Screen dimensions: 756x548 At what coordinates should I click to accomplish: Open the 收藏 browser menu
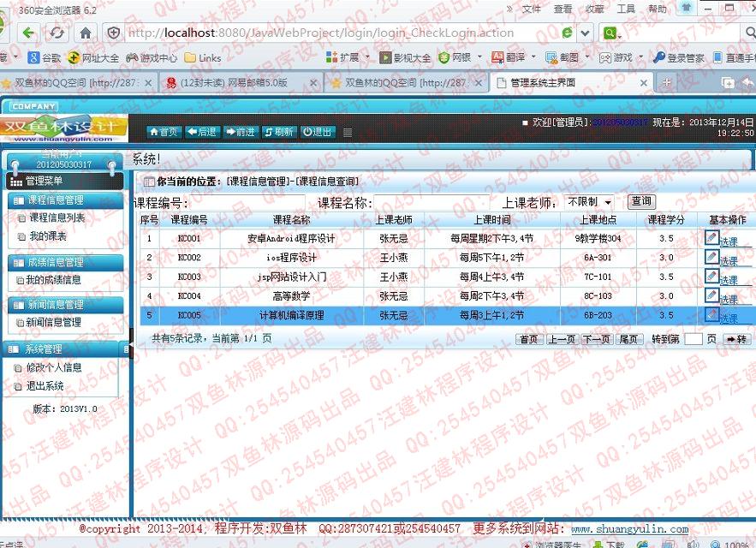click(x=594, y=9)
